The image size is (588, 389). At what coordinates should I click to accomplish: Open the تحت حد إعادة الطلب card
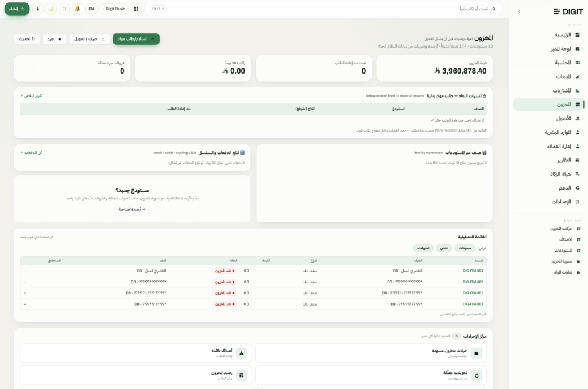314,68
